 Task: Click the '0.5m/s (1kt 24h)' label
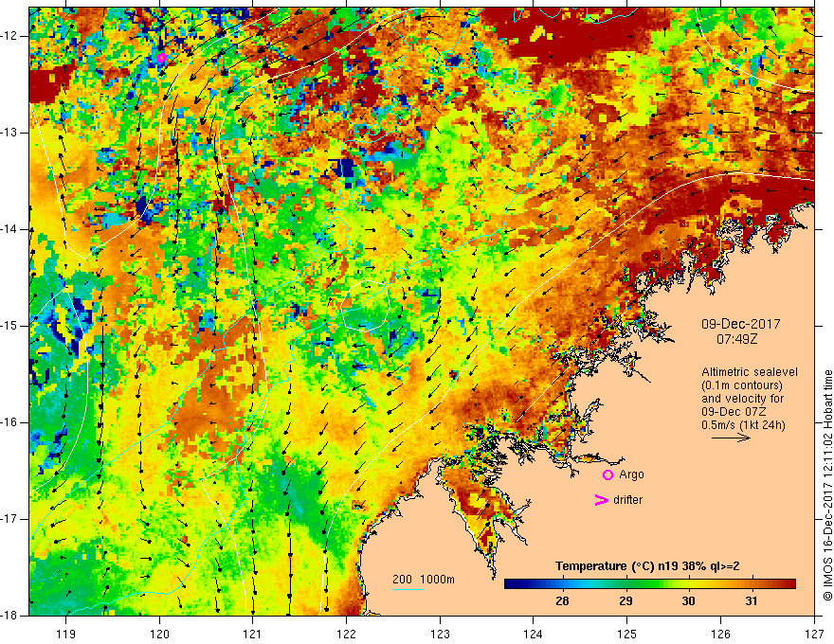[743, 425]
